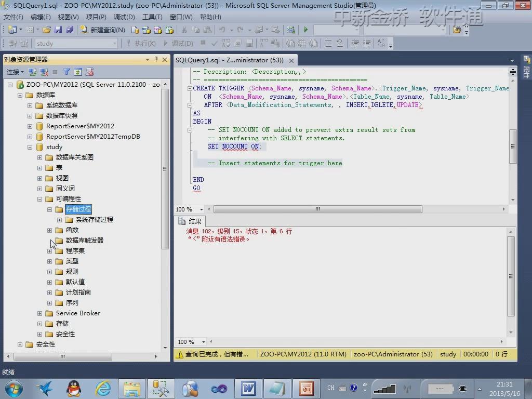This screenshot has width=532, height=399.
Task: Click the Uncomment Selected Lines icon
Action: 340,43
